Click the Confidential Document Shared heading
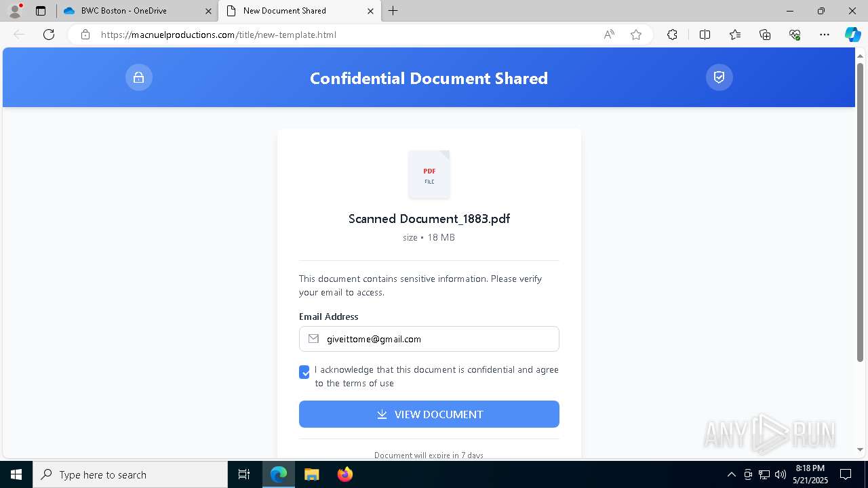Viewport: 868px width, 488px height. point(429,78)
